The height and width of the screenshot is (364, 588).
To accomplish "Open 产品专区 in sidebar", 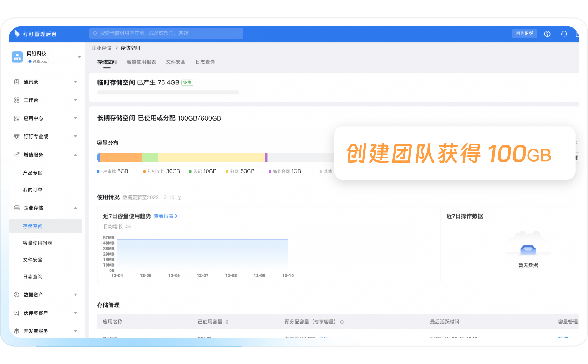I will click(32, 173).
